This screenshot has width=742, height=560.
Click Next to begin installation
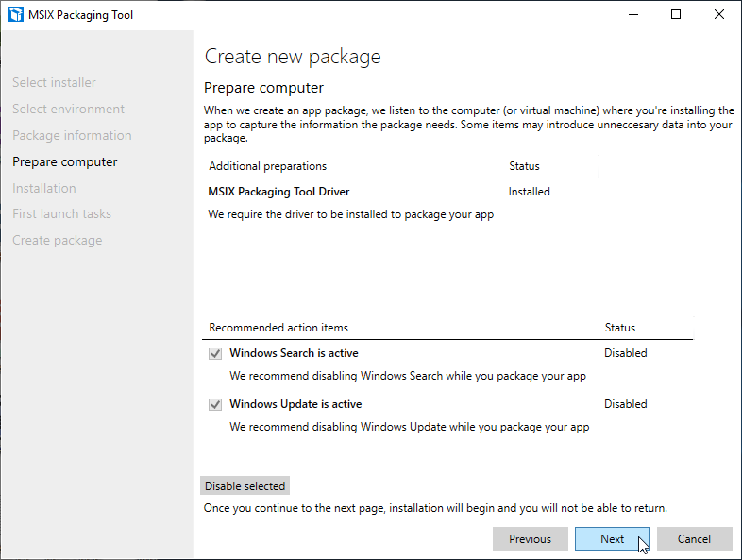[x=612, y=539]
